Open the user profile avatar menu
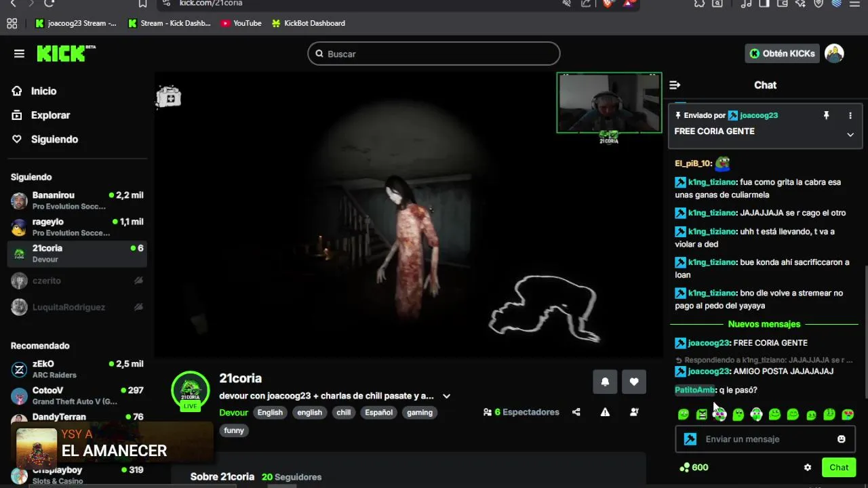 tap(834, 54)
